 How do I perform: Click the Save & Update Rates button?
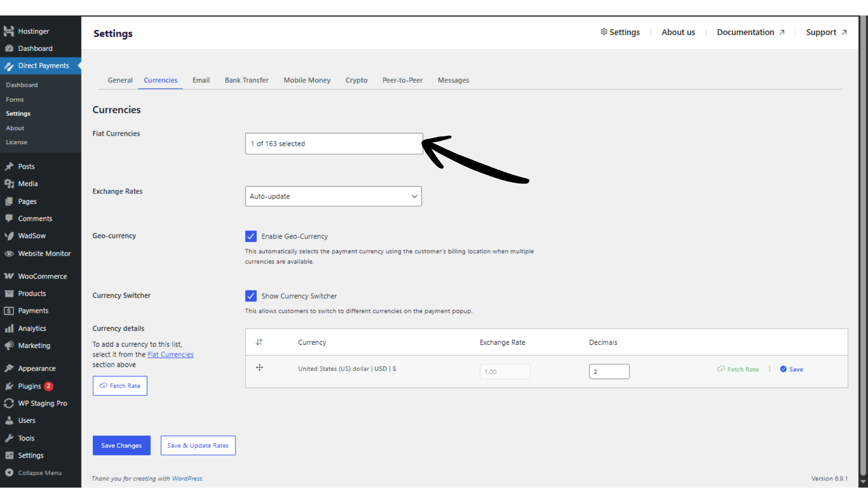point(198,446)
